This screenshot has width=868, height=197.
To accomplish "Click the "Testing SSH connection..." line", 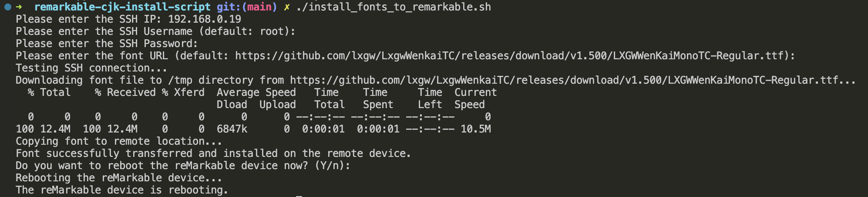I will (91, 68).
